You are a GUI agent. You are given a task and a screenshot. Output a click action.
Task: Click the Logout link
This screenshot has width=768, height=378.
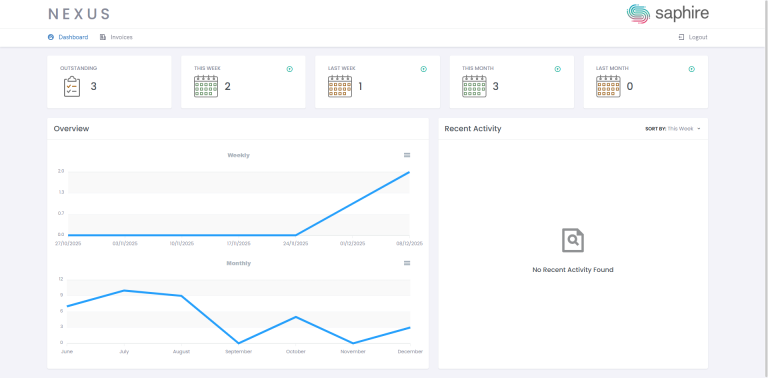(693, 37)
